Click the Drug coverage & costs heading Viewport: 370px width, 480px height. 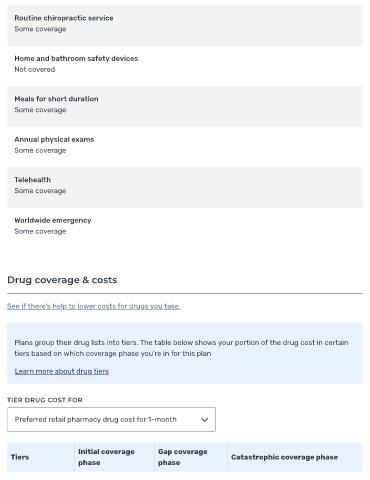click(62, 280)
